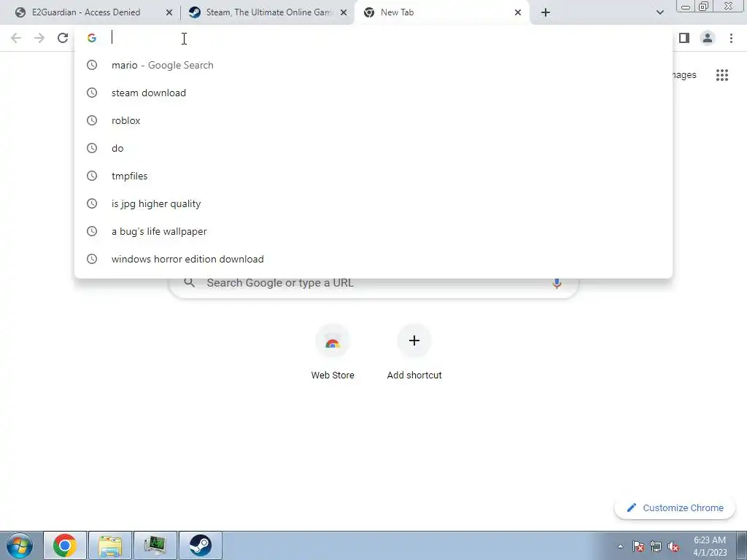Image resolution: width=747 pixels, height=560 pixels.
Task: Click the browser forward arrow
Action: 39,38
